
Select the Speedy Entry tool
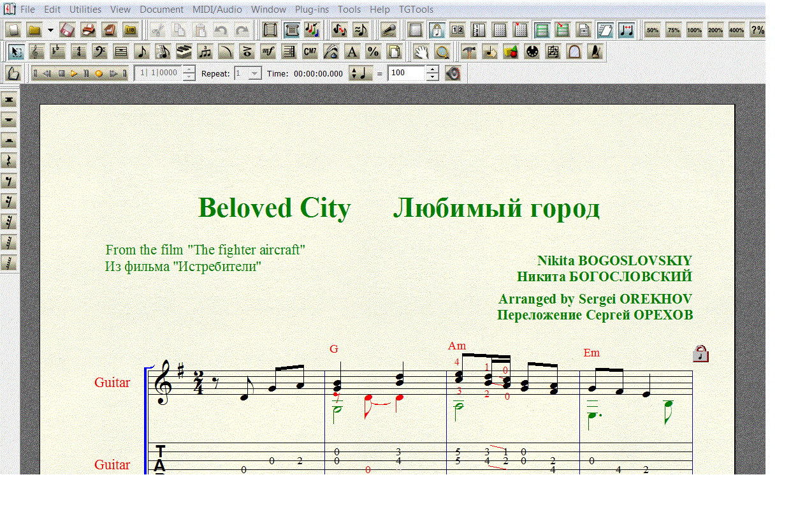point(163,52)
